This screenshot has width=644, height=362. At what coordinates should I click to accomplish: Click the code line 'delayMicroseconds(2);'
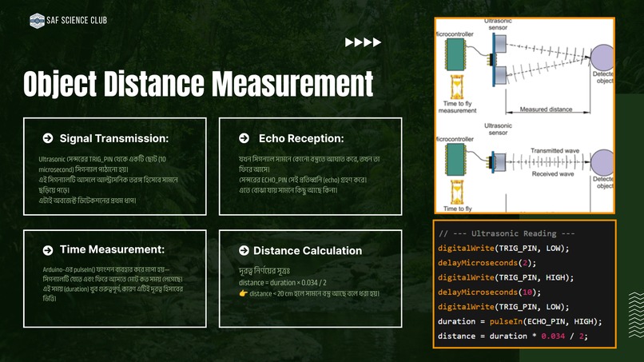487,263
